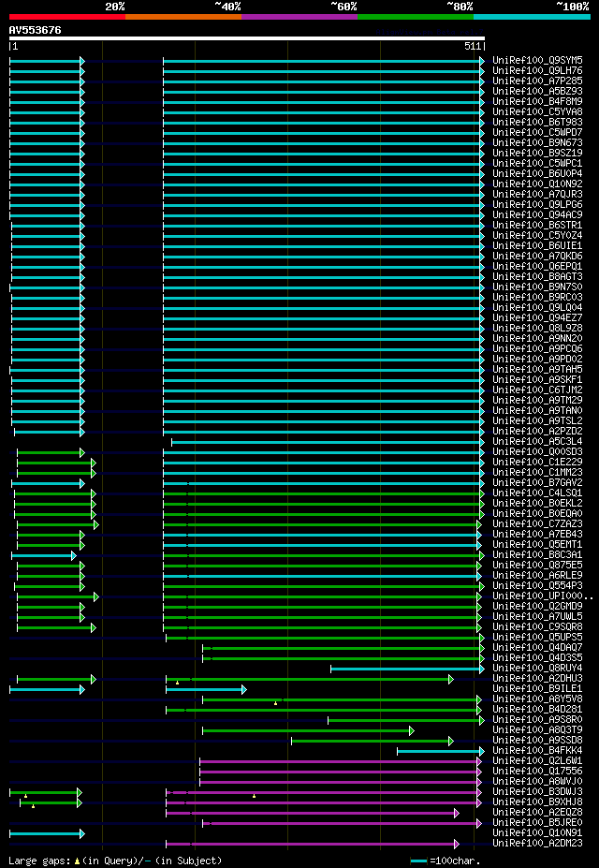
Task: Click the purple alignment bar for A8WVJ0
Action: tap(339, 782)
